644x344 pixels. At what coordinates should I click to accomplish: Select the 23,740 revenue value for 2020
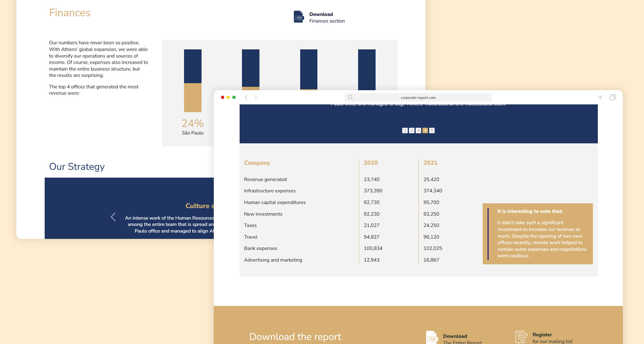[372, 179]
